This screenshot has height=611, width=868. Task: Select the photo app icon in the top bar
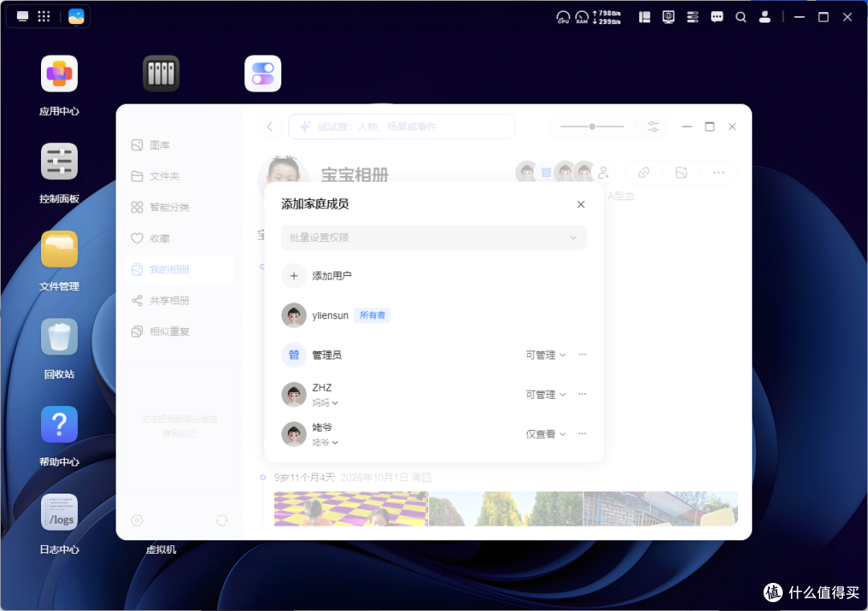pyautogui.click(x=76, y=17)
